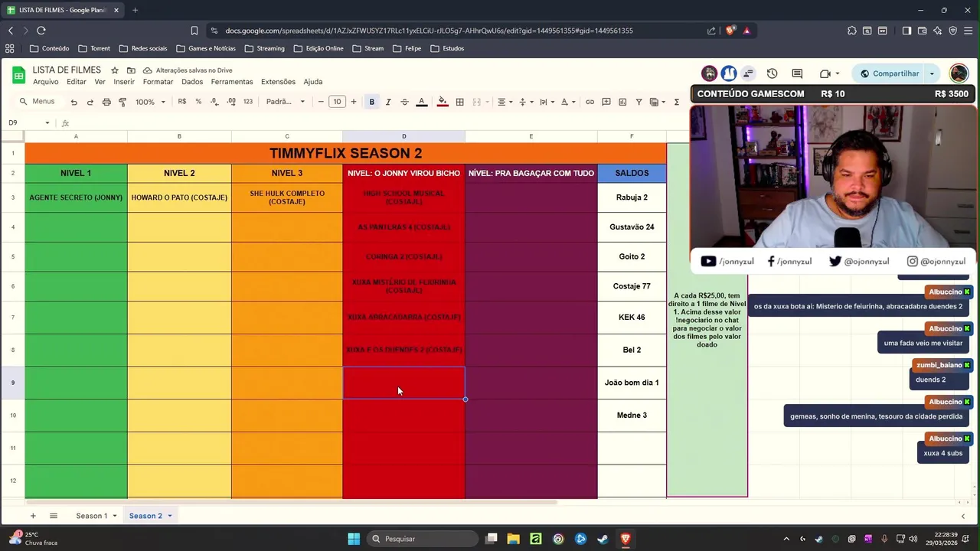The width and height of the screenshot is (980, 551).
Task: Select cell 'HOWARD O PATO (COSTAJE)'
Action: [x=179, y=197]
